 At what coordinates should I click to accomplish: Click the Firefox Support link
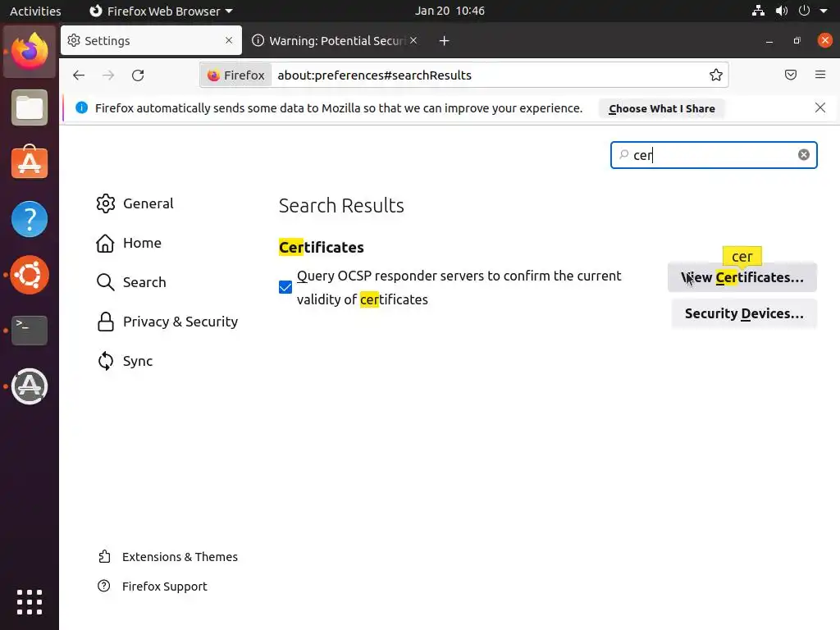(164, 587)
